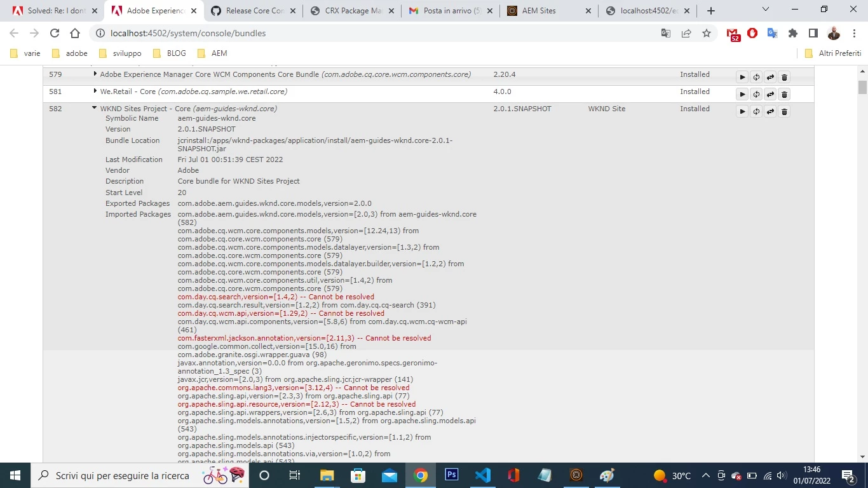The image size is (868, 488).
Task: Open the 'WKND Sites Project - Core' bundle name
Action: 146,109
